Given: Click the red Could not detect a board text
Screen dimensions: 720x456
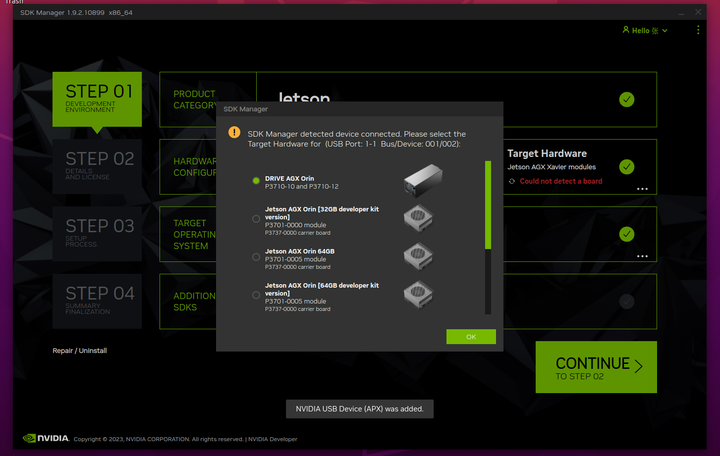Looking at the screenshot, I should 561,181.
